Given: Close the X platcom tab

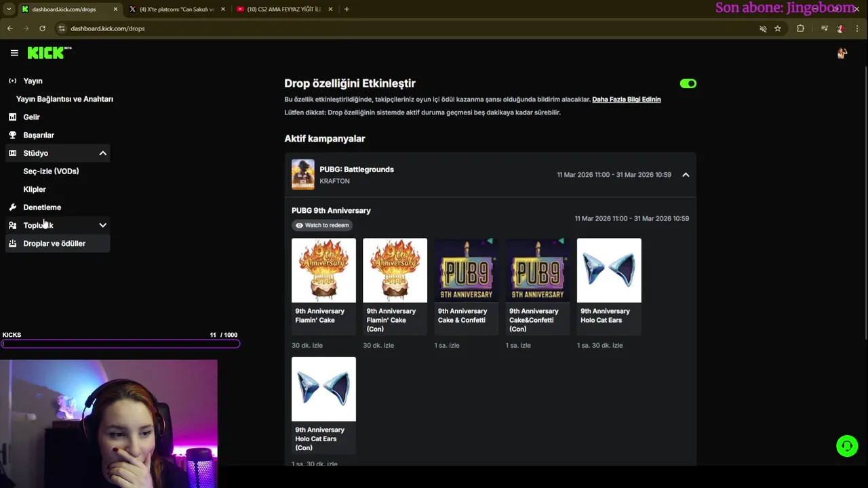Looking at the screenshot, I should tap(222, 9).
